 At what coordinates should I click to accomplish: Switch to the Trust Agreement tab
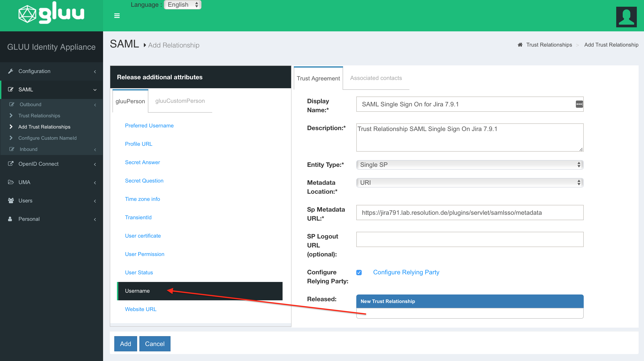pyautogui.click(x=318, y=78)
